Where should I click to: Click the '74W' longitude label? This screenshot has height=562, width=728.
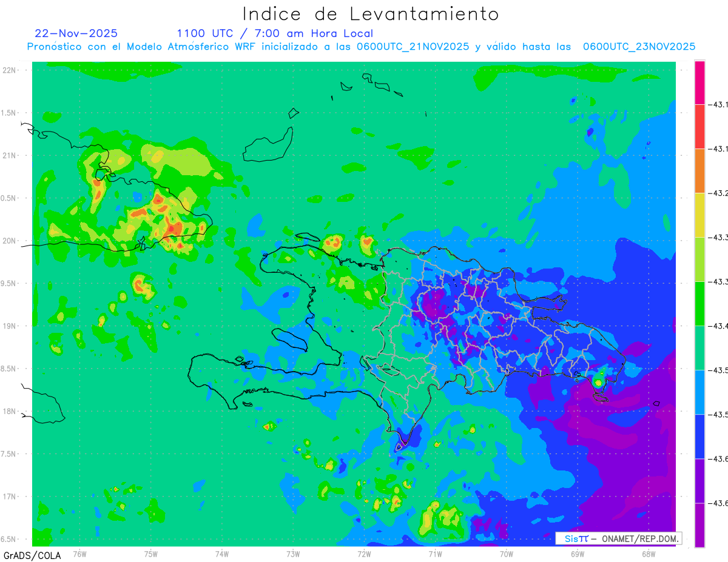click(x=222, y=554)
